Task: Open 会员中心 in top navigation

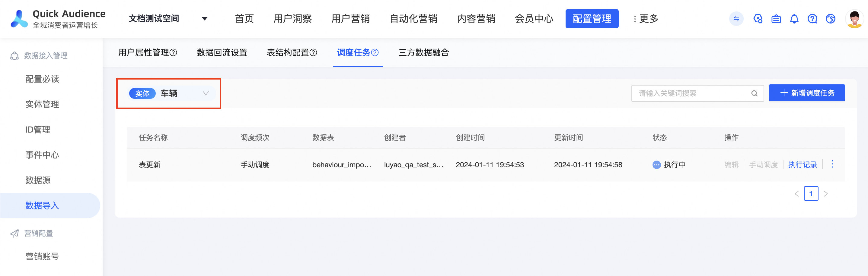Action: pos(534,19)
